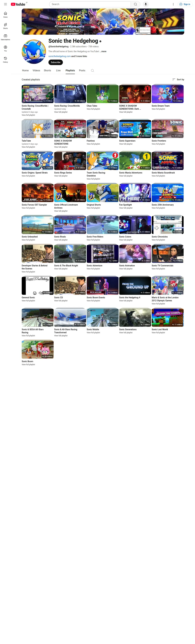Click Mario & Sonic London 2012 title
The image size is (195, 644).
click(165, 299)
